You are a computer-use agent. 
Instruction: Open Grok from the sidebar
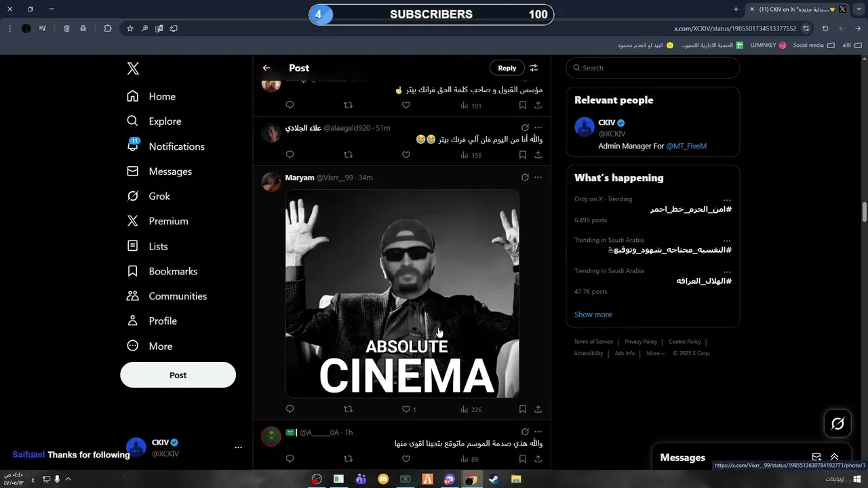point(149,196)
